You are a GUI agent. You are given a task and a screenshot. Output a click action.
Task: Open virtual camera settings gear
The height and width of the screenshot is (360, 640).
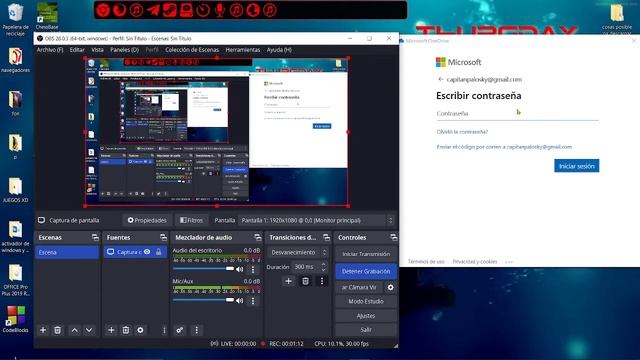[x=391, y=287]
